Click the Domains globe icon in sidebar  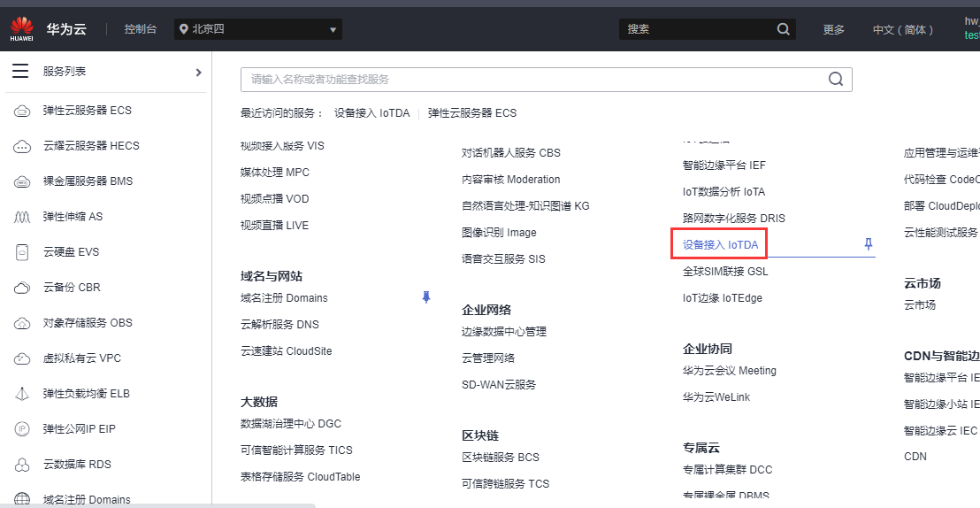(22, 499)
